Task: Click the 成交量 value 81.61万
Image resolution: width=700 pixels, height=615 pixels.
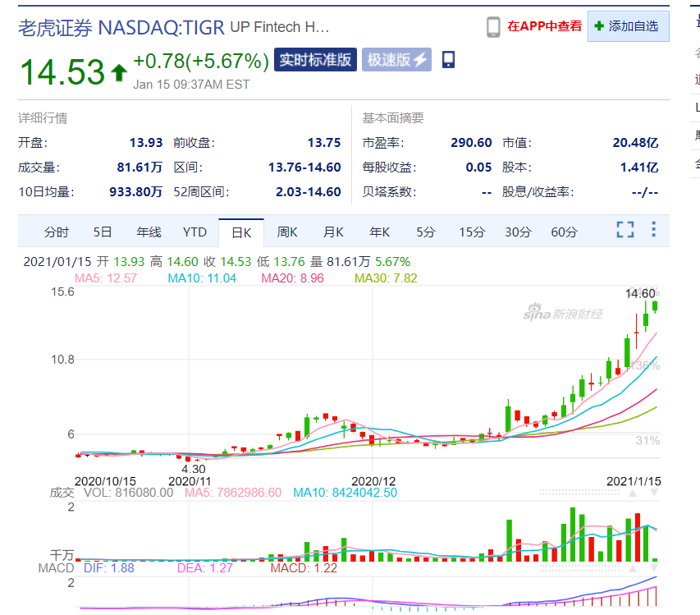Action: pyautogui.click(x=140, y=168)
